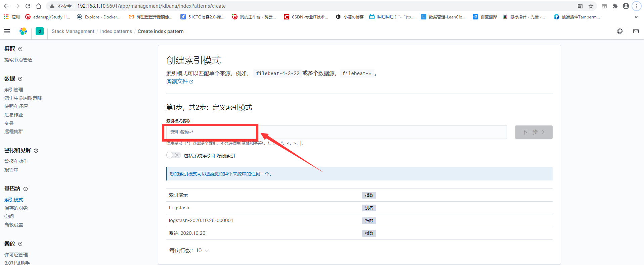Screen dimensions: 644x265
Task: Open the Apps bookmarks shortcut
Action: coord(12,17)
